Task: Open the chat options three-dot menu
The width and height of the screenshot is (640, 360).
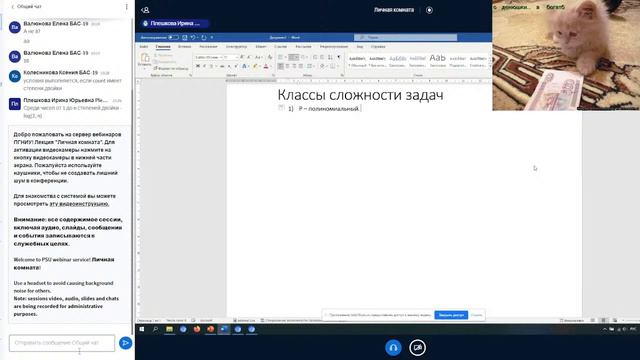Action: pyautogui.click(x=127, y=7)
